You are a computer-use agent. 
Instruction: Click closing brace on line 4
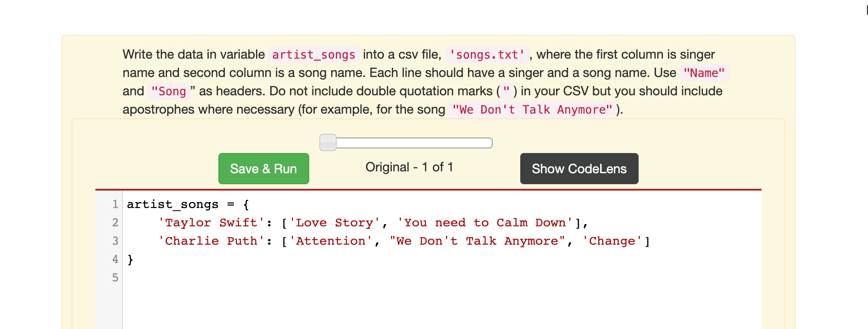coord(130,260)
